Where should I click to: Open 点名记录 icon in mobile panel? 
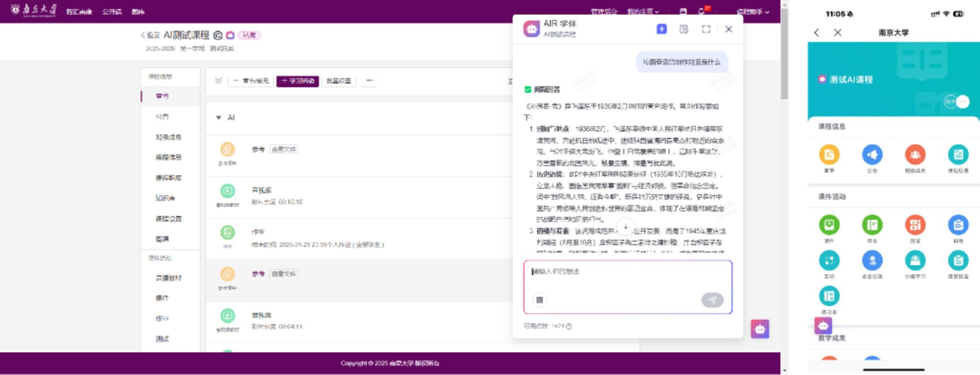(x=872, y=261)
